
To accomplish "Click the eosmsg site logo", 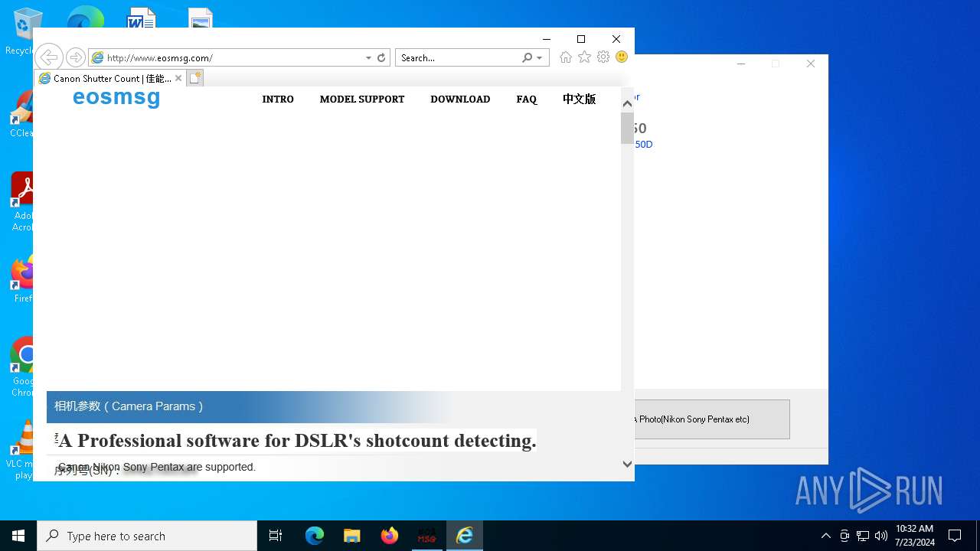I will click(116, 98).
